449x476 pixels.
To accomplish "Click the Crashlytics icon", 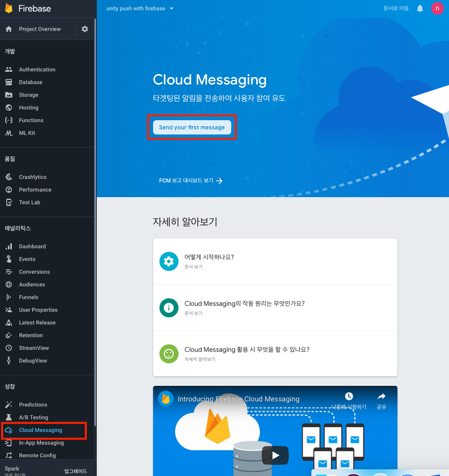I will 9,177.
